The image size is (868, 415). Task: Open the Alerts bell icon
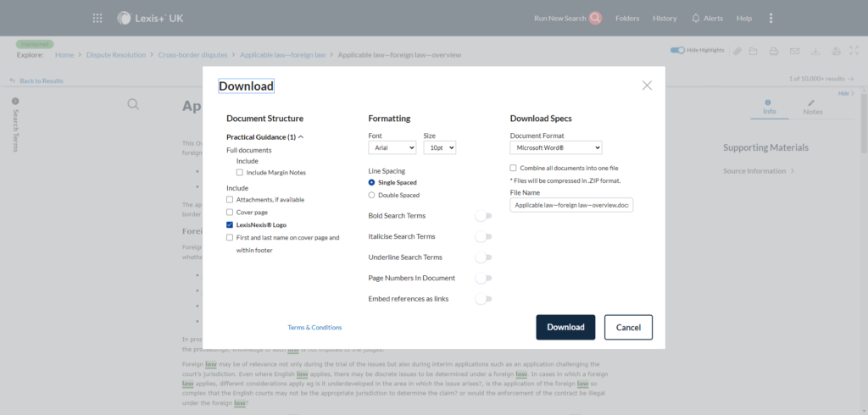point(696,18)
